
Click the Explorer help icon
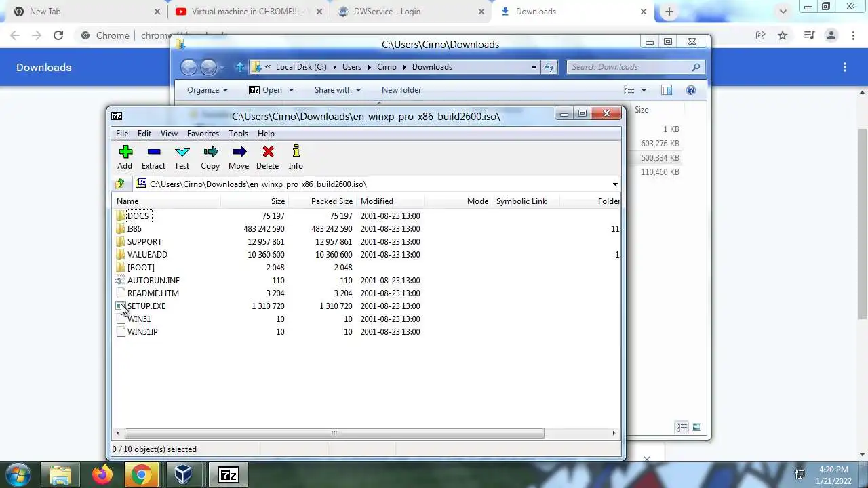pyautogui.click(x=691, y=90)
